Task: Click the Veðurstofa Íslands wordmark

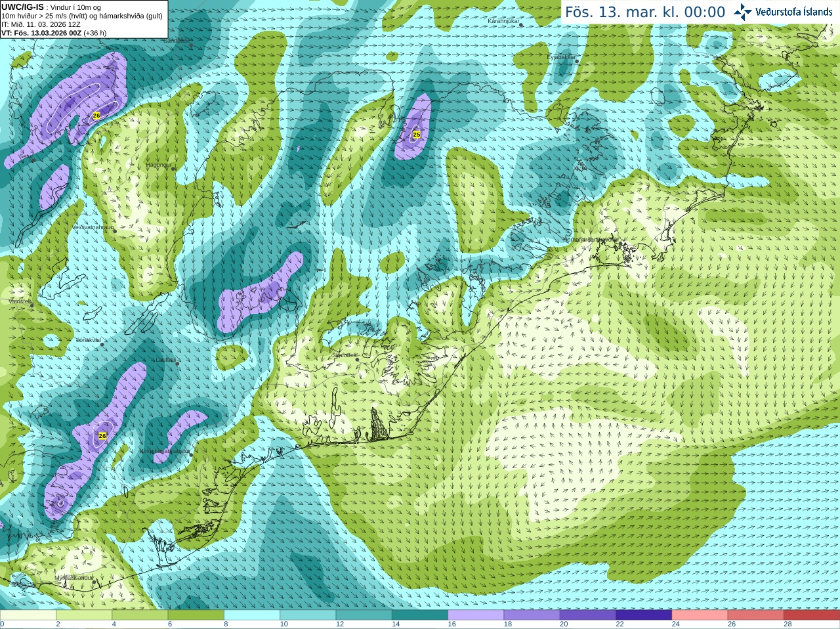Action: 793,12
